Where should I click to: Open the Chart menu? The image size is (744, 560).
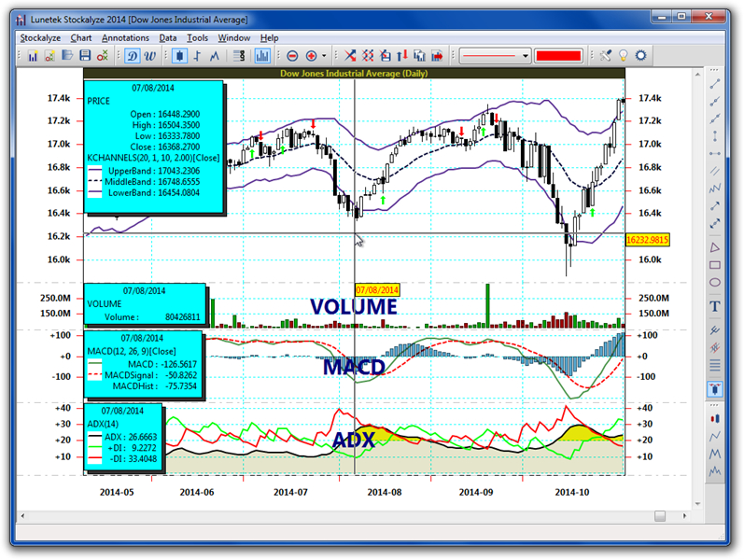(81, 38)
